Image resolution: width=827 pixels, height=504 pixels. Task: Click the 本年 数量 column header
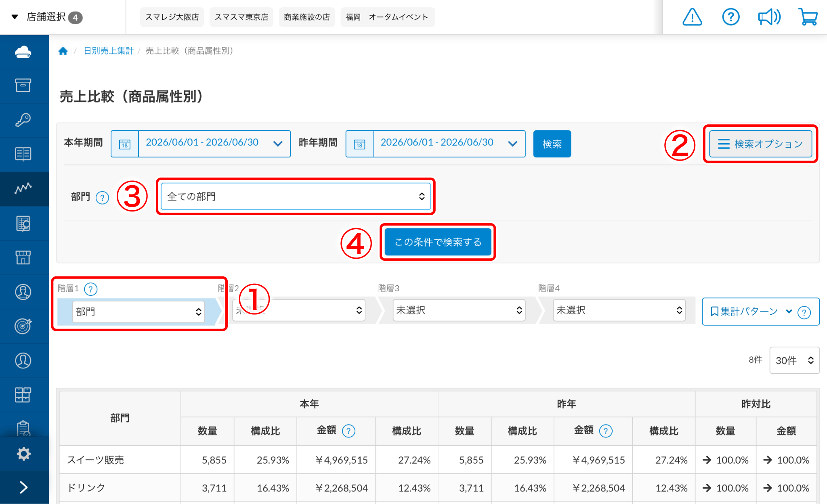208,431
